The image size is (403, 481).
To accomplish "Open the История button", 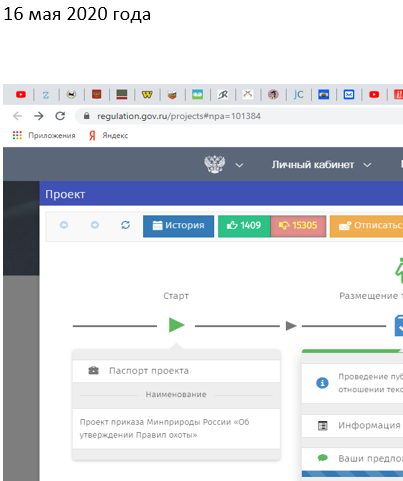I will point(178,226).
